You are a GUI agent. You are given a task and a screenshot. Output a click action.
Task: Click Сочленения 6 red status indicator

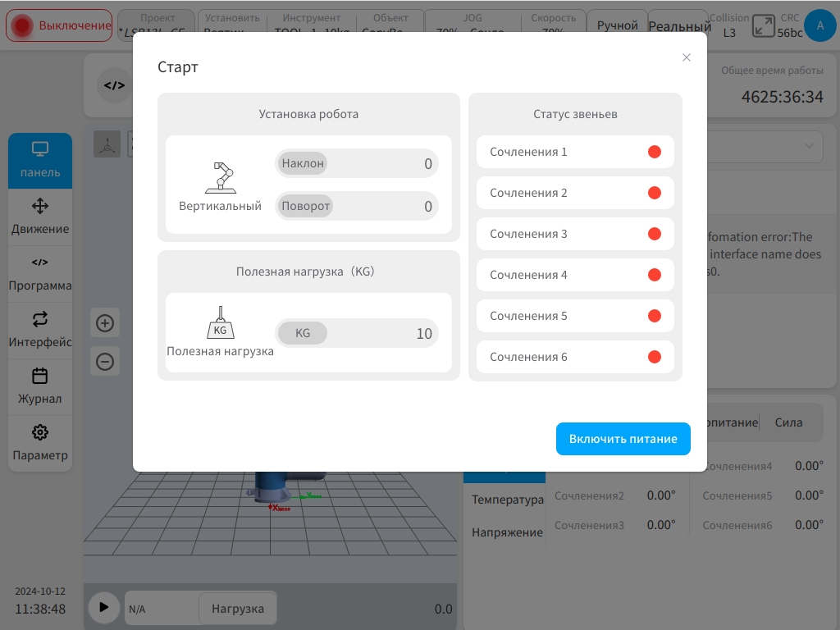[654, 357]
